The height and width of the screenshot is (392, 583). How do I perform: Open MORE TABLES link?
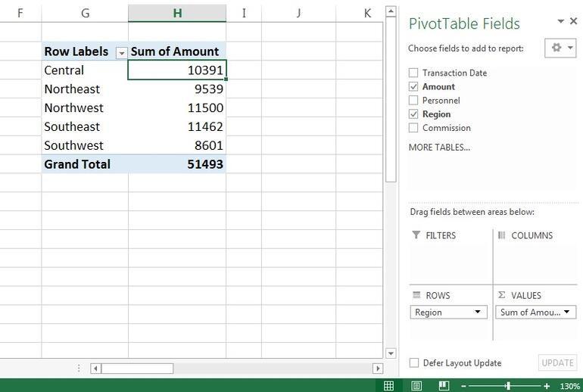pyautogui.click(x=439, y=148)
